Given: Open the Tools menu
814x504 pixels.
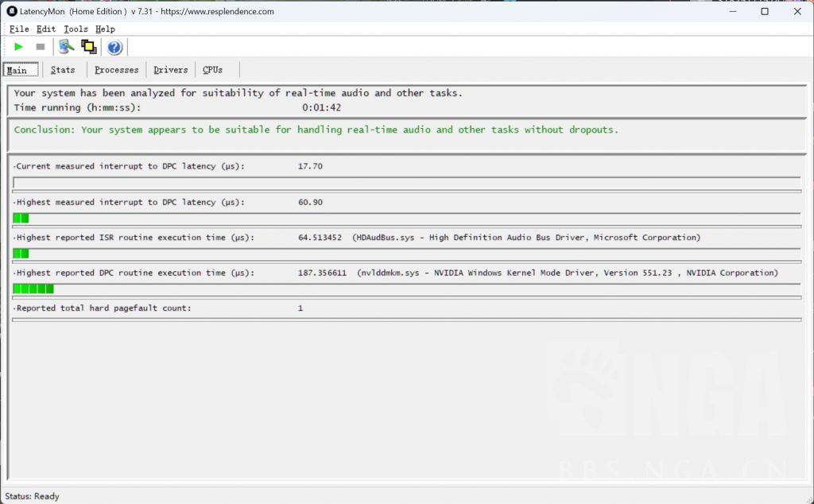Looking at the screenshot, I should (x=76, y=29).
